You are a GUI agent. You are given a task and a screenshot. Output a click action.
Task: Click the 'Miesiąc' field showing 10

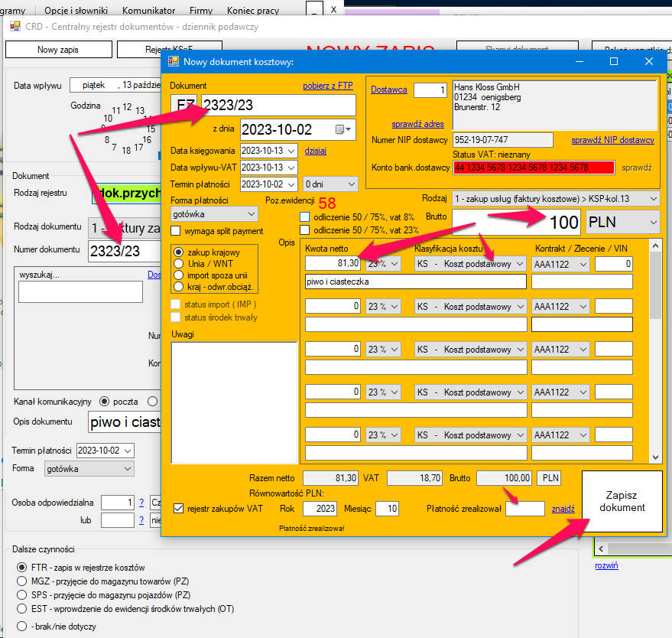pyautogui.click(x=388, y=509)
